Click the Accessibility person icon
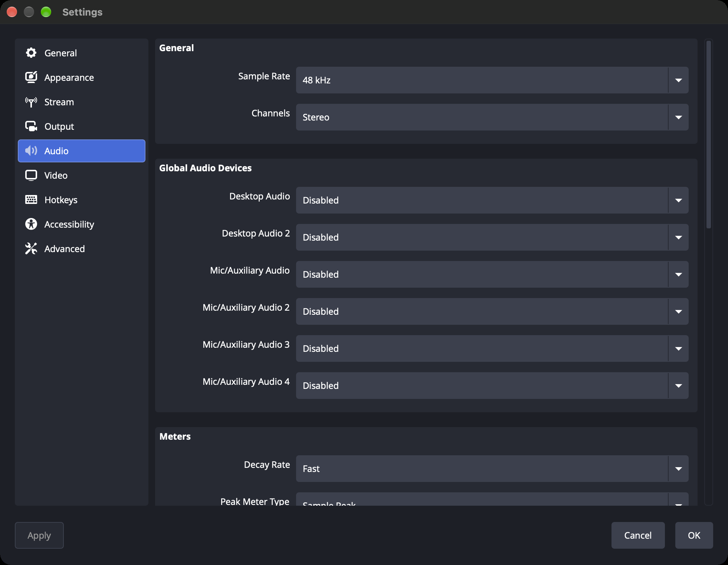Viewport: 728px width, 565px height. pyautogui.click(x=31, y=224)
